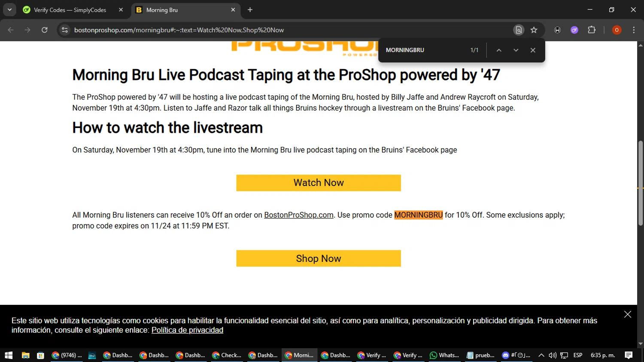
Task: Open Discord from the taskbar
Action: click(x=516, y=355)
